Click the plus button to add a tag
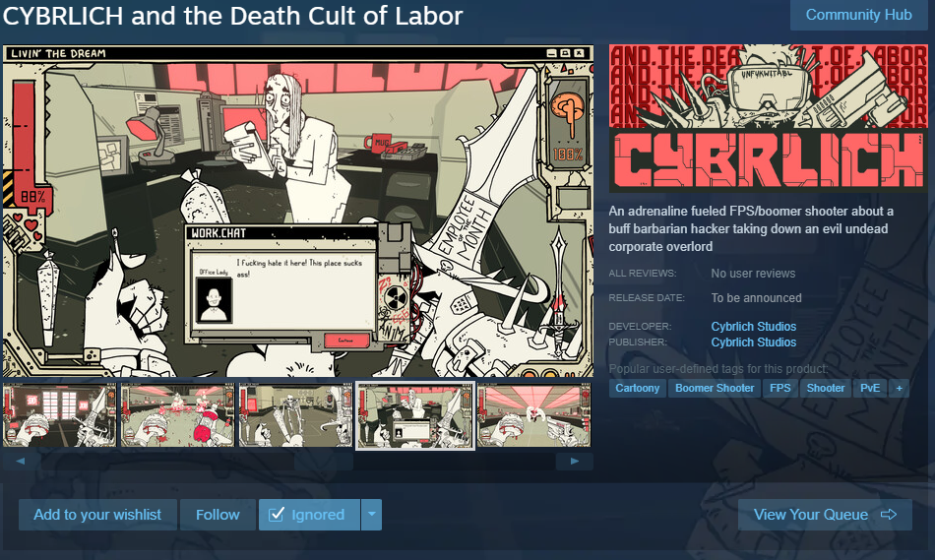 coord(899,388)
